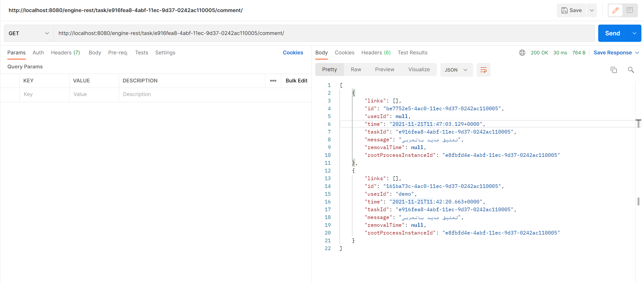Click the network globe icon
The image size is (644, 282).
coord(522,53)
